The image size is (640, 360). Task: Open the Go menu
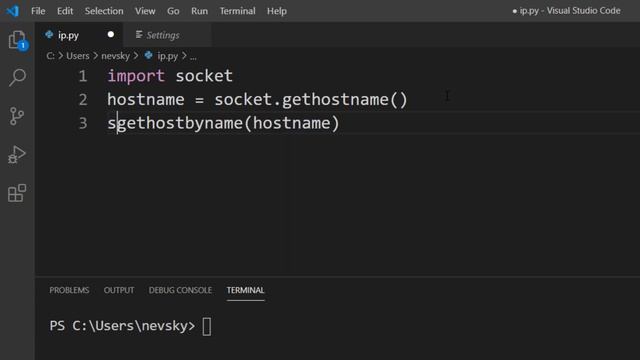pos(173,11)
